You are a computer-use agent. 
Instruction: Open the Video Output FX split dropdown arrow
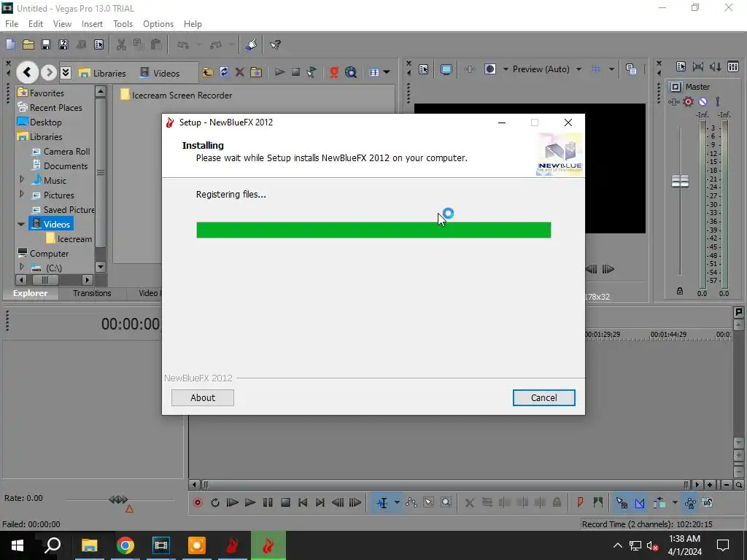506,69
